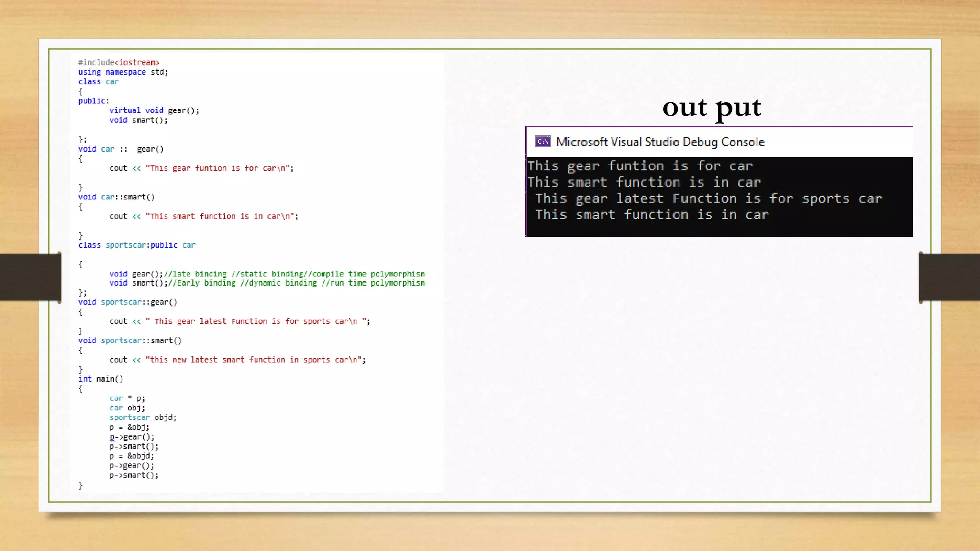Click the Microsoft Visual Studio Debug Console title
980x551 pixels.
660,142
